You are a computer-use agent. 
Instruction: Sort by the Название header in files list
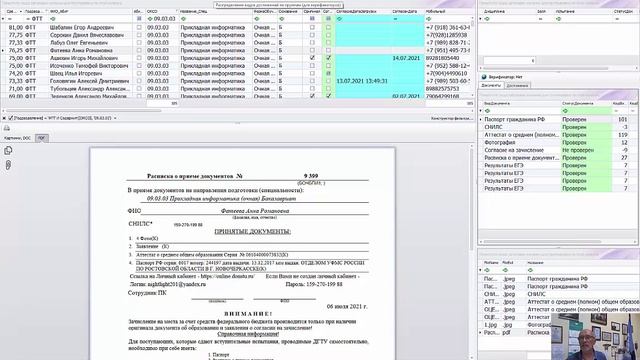pyautogui.click(x=582, y=263)
